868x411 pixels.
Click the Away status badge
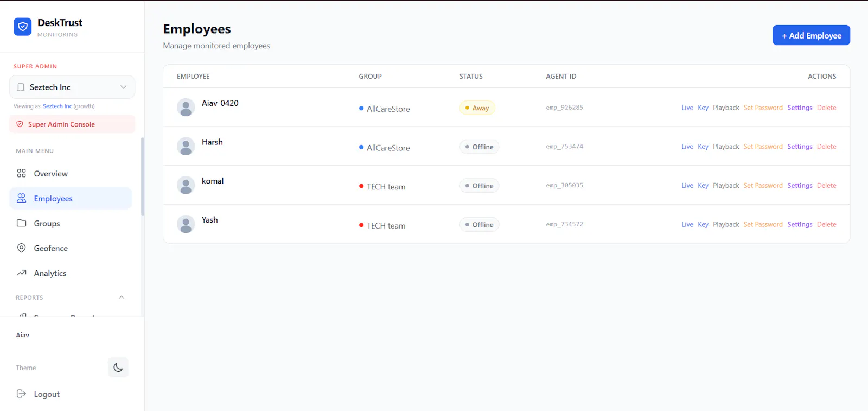477,108
